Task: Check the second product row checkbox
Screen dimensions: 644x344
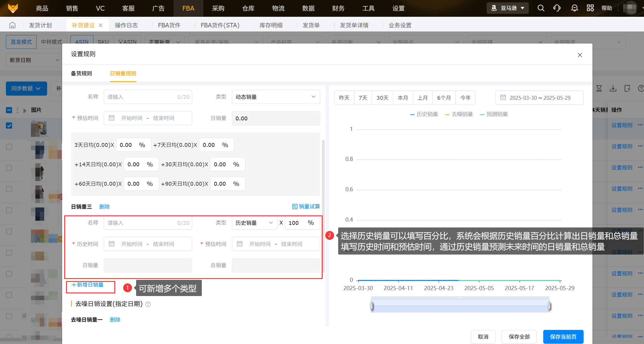Action: [x=9, y=147]
